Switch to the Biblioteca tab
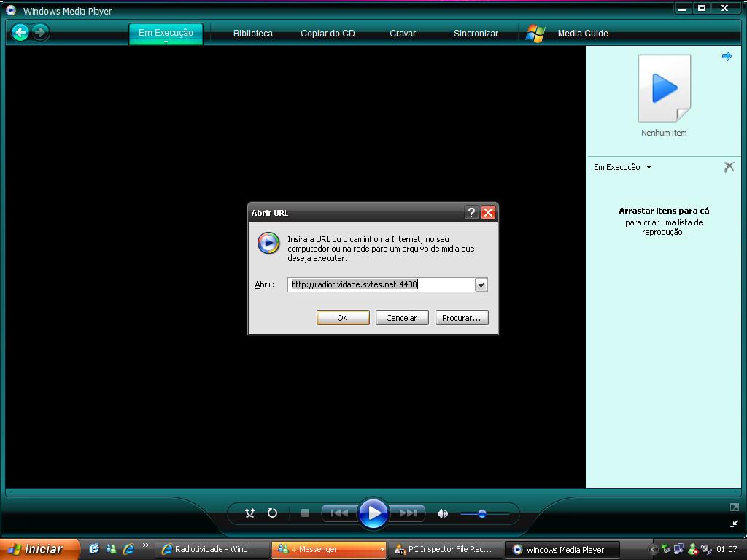Screen dimensions: 747x560 (252, 34)
